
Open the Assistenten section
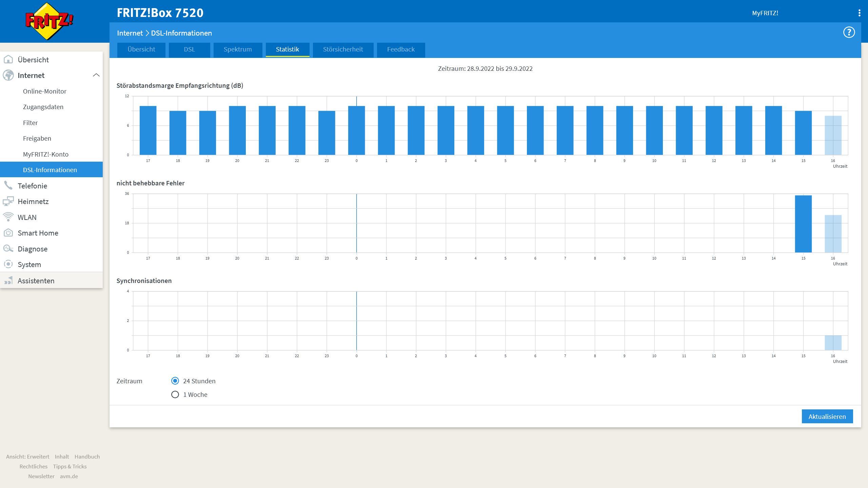[36, 281]
